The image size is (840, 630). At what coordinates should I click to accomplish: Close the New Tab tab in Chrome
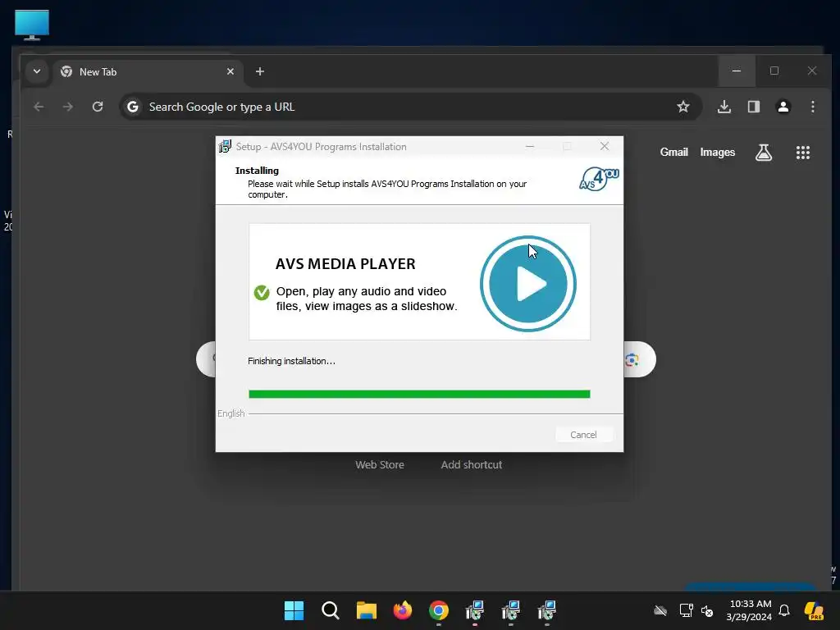[x=231, y=71]
